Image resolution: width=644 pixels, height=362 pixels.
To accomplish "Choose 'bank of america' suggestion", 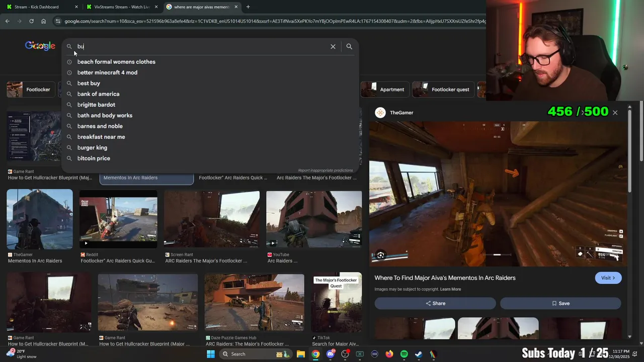I will (x=98, y=94).
